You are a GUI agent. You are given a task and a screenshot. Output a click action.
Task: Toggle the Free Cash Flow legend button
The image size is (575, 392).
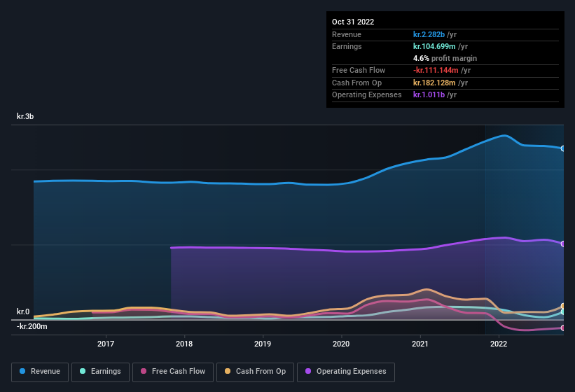[173, 372]
